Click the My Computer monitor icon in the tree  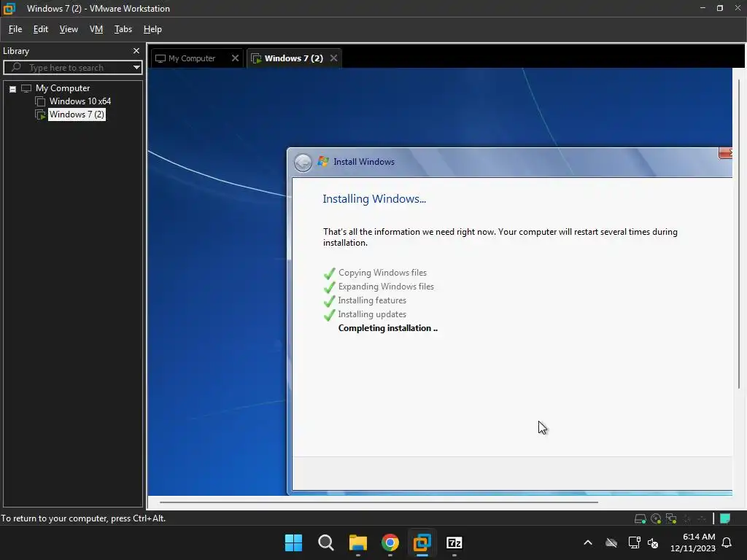pos(26,88)
